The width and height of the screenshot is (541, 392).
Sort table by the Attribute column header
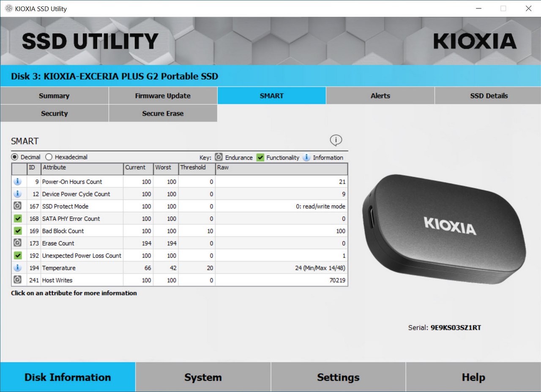(82, 167)
